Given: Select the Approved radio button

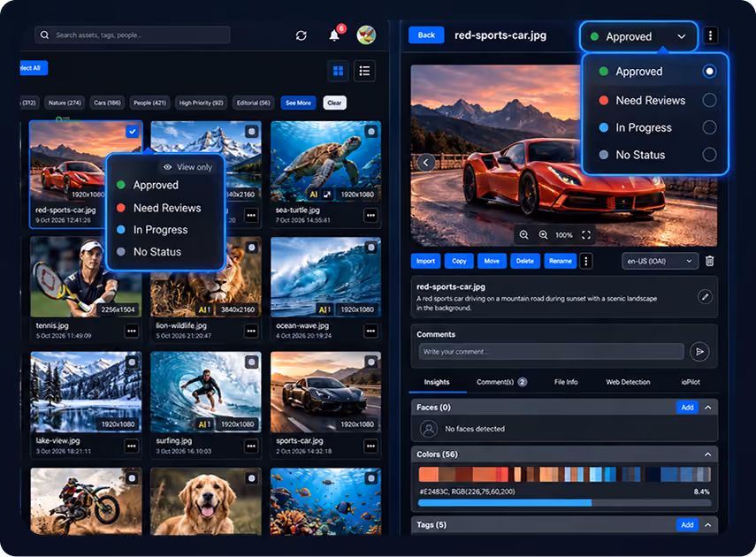Looking at the screenshot, I should [709, 72].
